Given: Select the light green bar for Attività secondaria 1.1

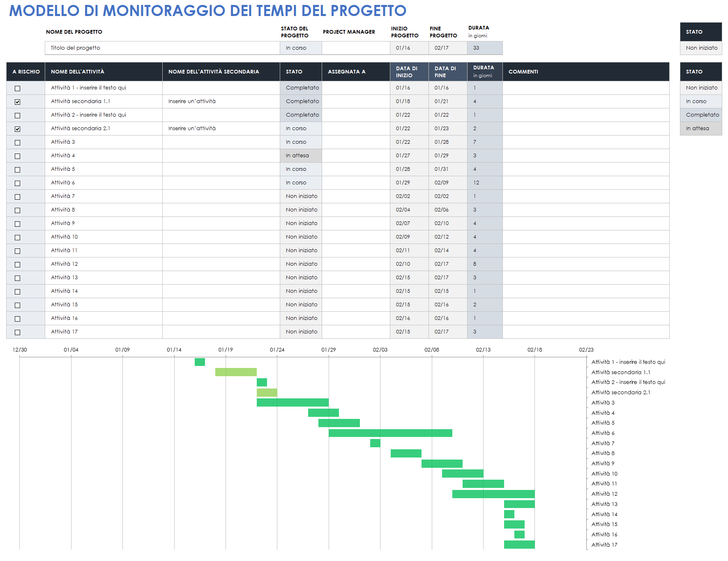Looking at the screenshot, I should [x=236, y=372].
